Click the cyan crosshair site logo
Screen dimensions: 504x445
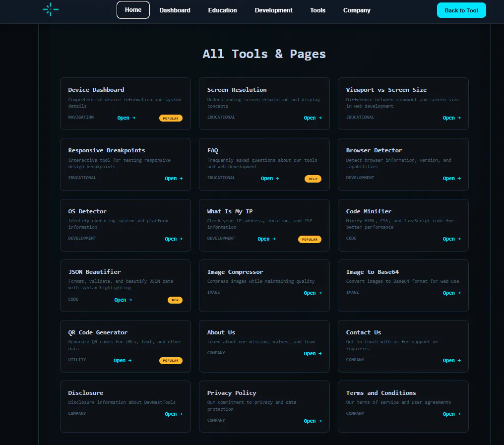pyautogui.click(x=51, y=9)
